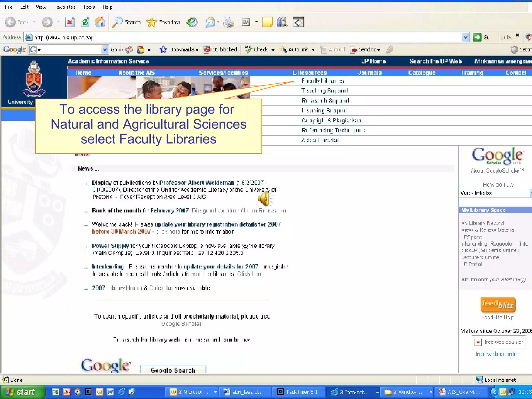Screen dimensions: 532x399
Task: Print the page with the printer icon
Action: [x=229, y=22]
